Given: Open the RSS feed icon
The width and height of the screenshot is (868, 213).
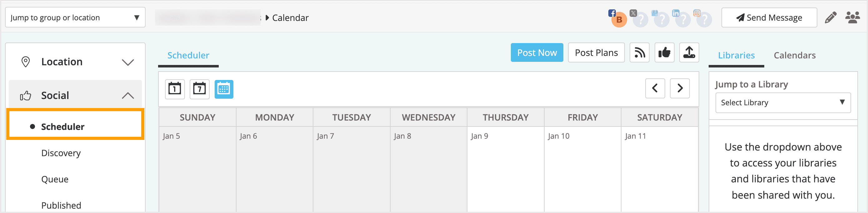Looking at the screenshot, I should [639, 52].
